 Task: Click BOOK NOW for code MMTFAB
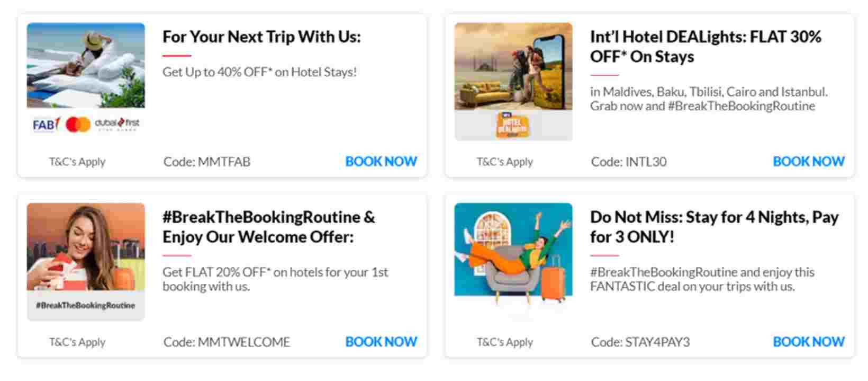(x=381, y=161)
